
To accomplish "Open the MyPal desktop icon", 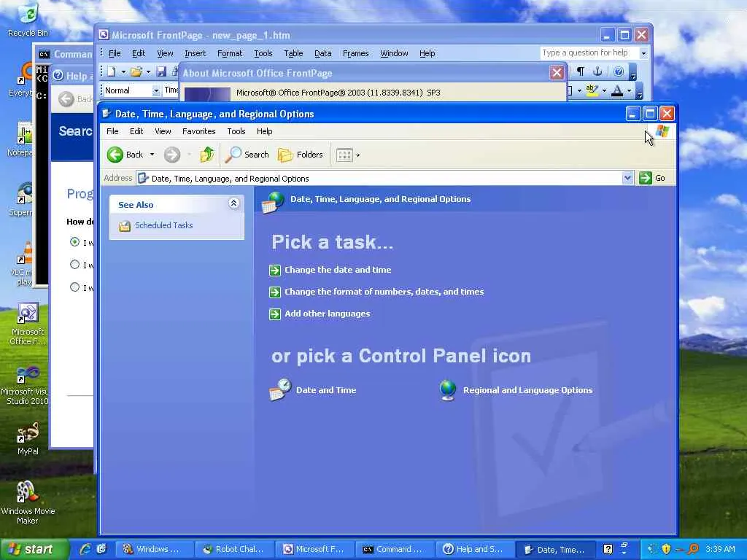I will (x=28, y=432).
